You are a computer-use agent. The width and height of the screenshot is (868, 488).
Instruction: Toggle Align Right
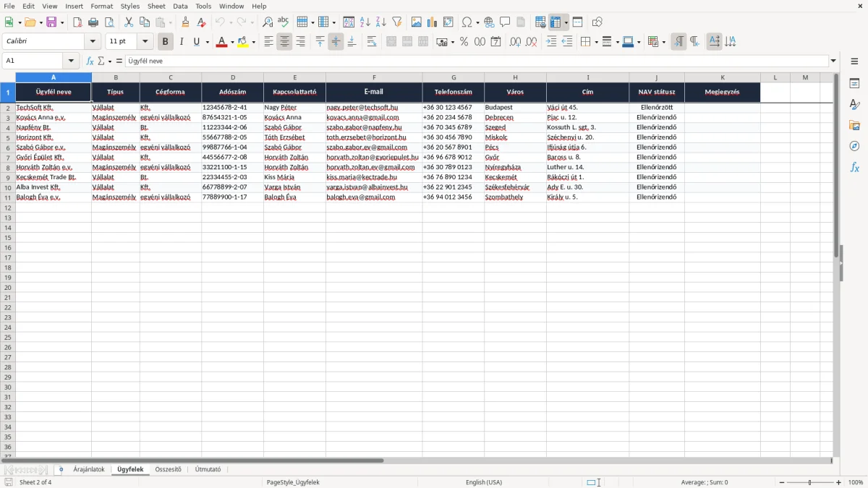click(x=300, y=42)
